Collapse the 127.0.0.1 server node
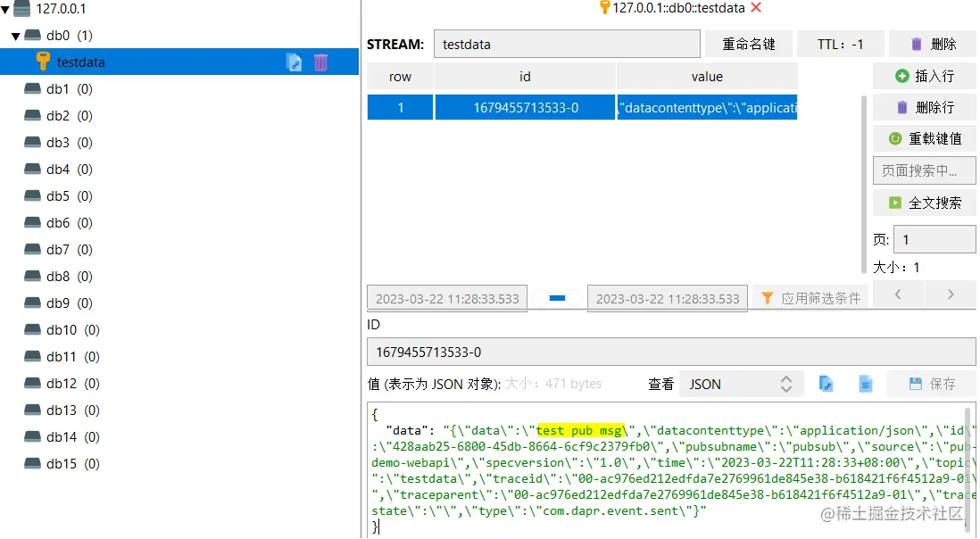 pyautogui.click(x=5, y=9)
